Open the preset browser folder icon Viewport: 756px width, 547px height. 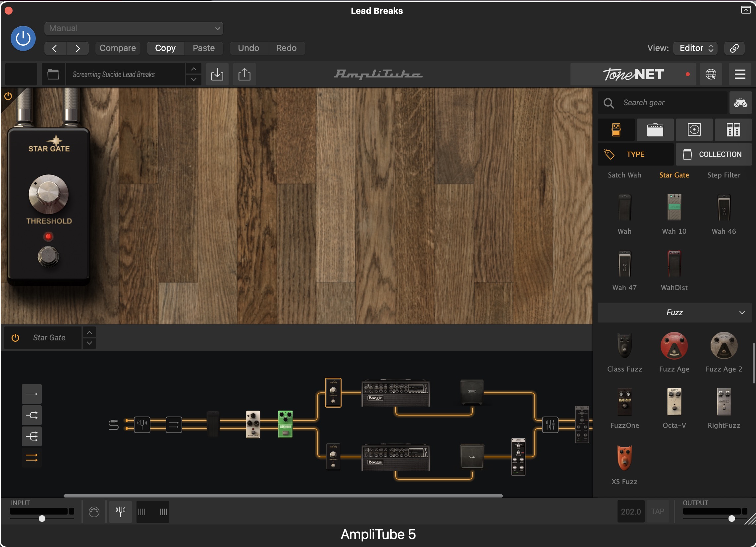pyautogui.click(x=53, y=74)
